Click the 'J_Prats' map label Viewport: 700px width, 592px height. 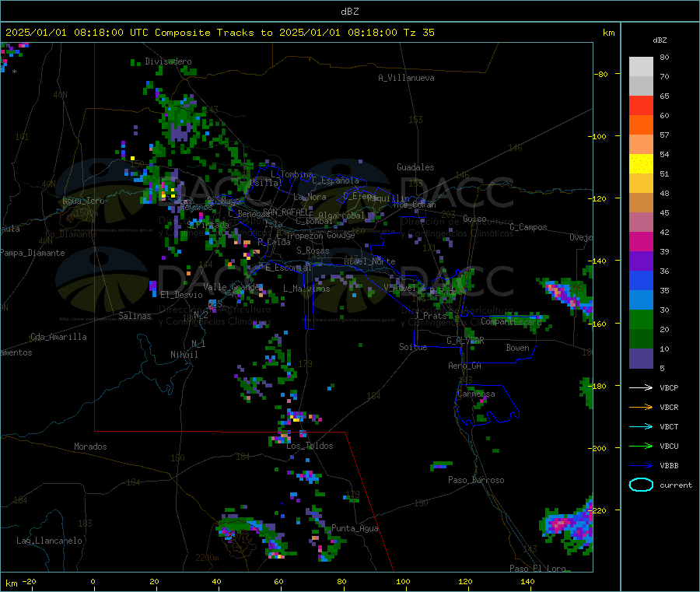pos(431,316)
